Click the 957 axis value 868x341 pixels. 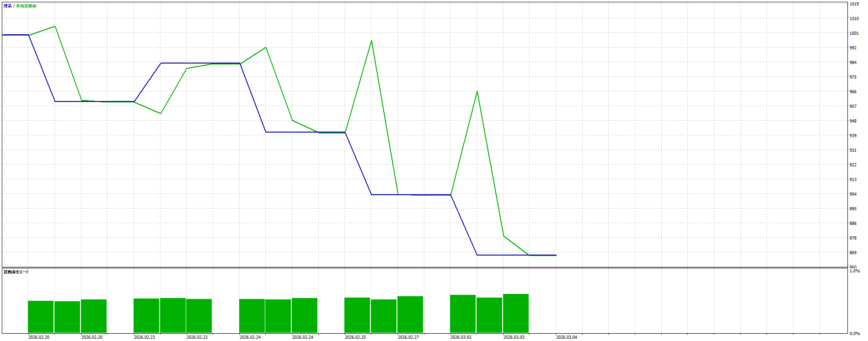pyautogui.click(x=853, y=107)
